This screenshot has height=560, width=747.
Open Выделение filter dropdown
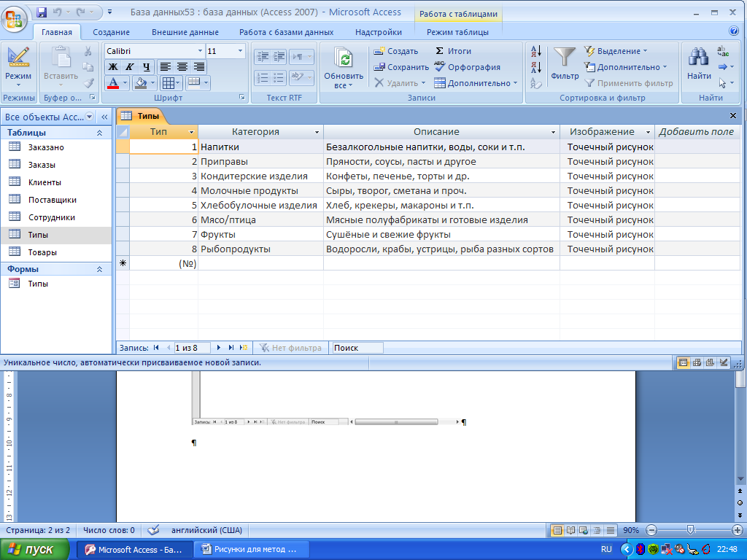tap(616, 51)
